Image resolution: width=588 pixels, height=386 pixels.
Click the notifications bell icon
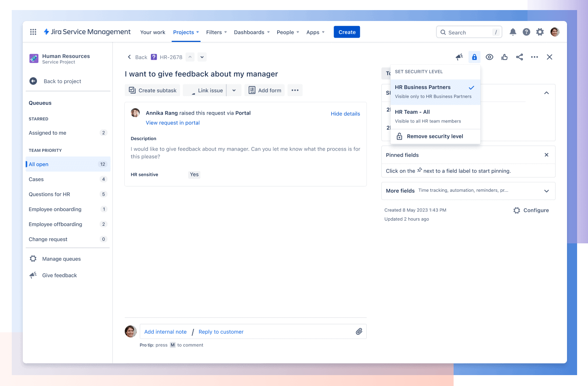[x=513, y=31]
